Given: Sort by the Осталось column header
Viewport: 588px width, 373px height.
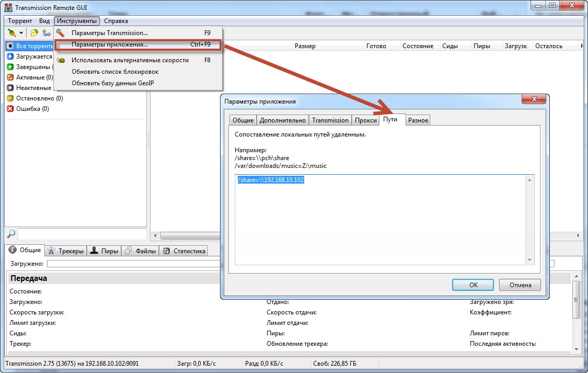Looking at the screenshot, I should [x=556, y=46].
